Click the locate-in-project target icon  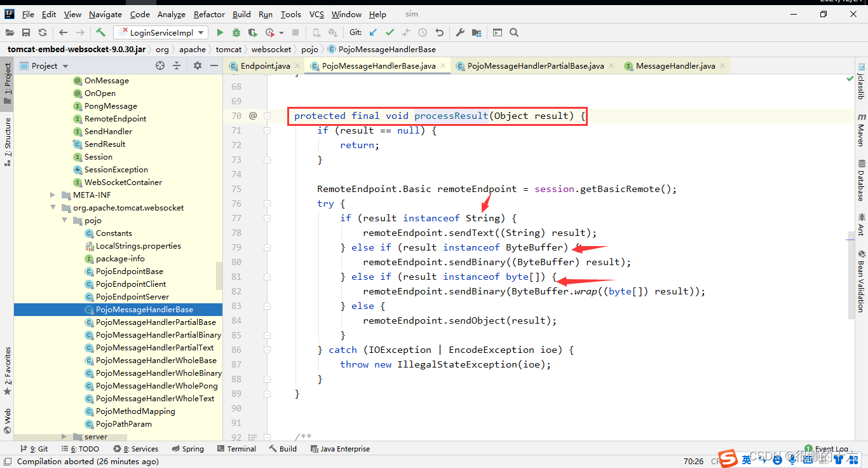click(160, 65)
